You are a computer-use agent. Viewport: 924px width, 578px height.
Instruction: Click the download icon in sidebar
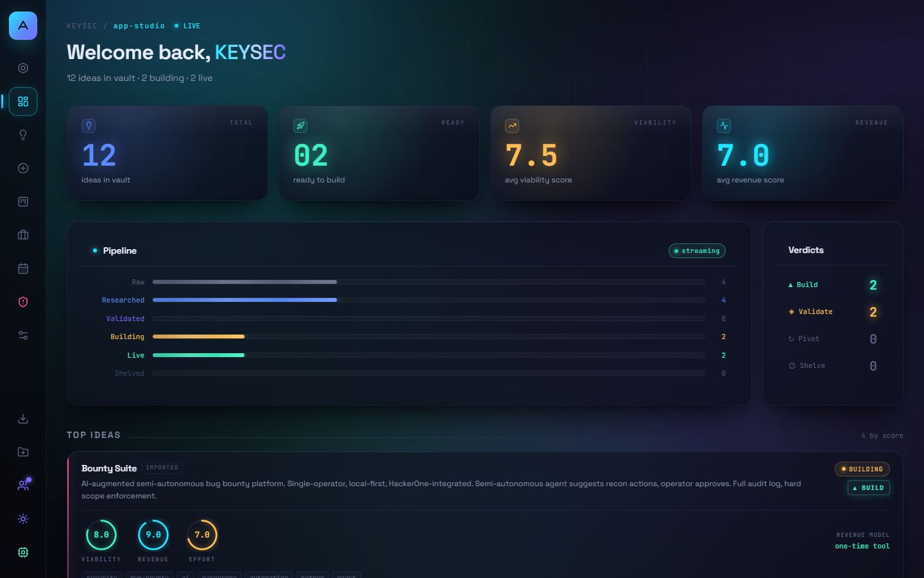click(x=23, y=419)
